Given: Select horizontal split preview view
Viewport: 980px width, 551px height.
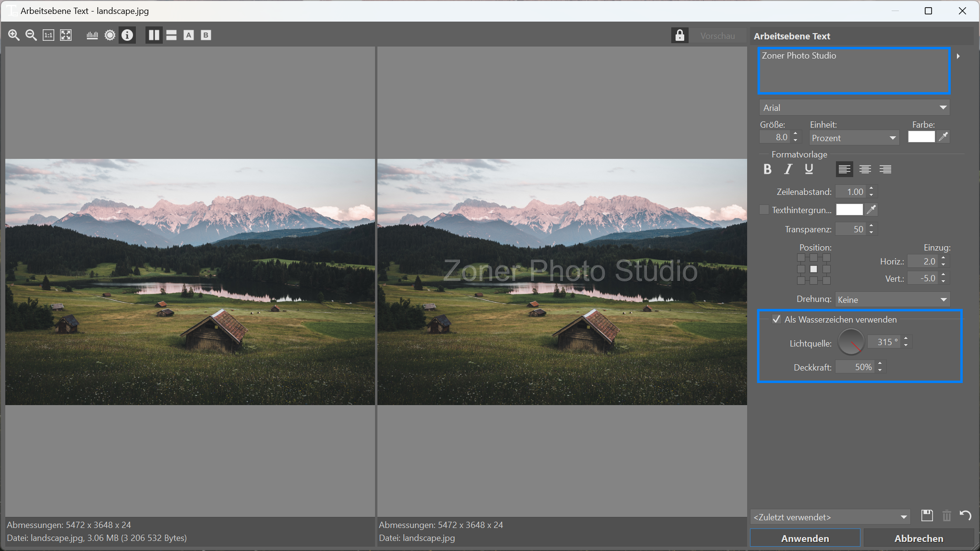Looking at the screenshot, I should (171, 35).
